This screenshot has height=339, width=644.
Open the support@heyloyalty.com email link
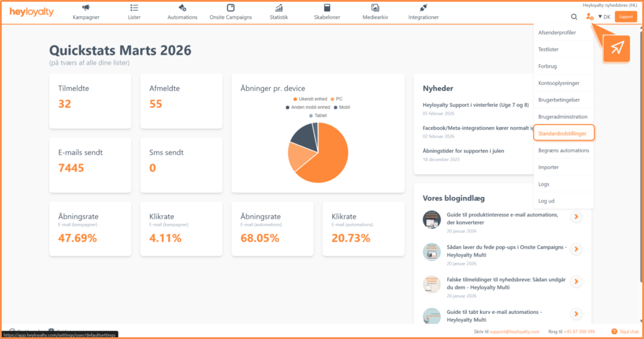[514, 331]
